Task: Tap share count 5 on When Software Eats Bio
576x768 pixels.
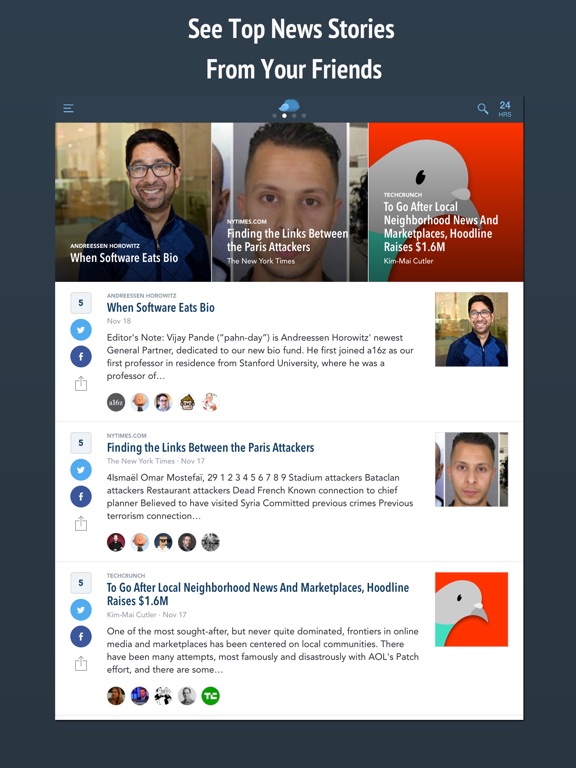Action: click(81, 303)
